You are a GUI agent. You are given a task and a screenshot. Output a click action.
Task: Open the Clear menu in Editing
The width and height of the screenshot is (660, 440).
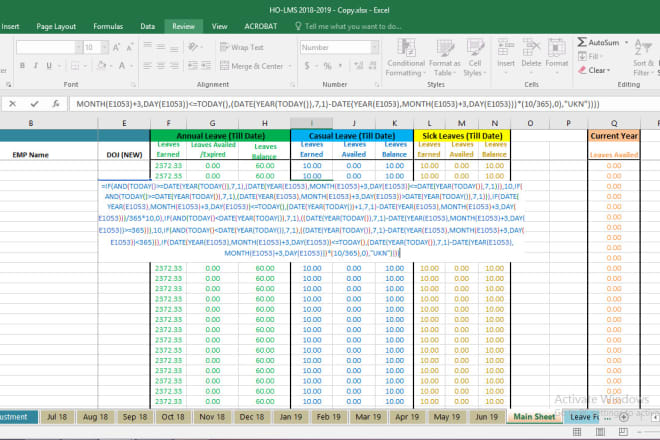pos(594,70)
